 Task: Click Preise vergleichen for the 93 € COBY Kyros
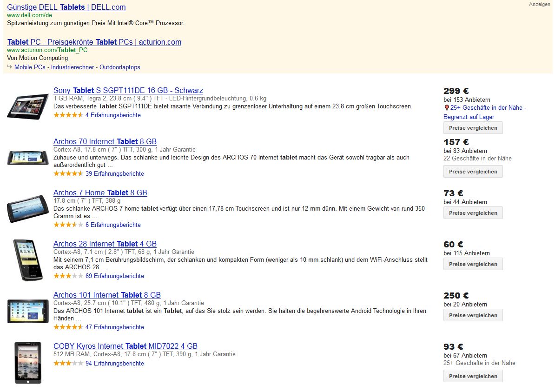pyautogui.click(x=473, y=376)
